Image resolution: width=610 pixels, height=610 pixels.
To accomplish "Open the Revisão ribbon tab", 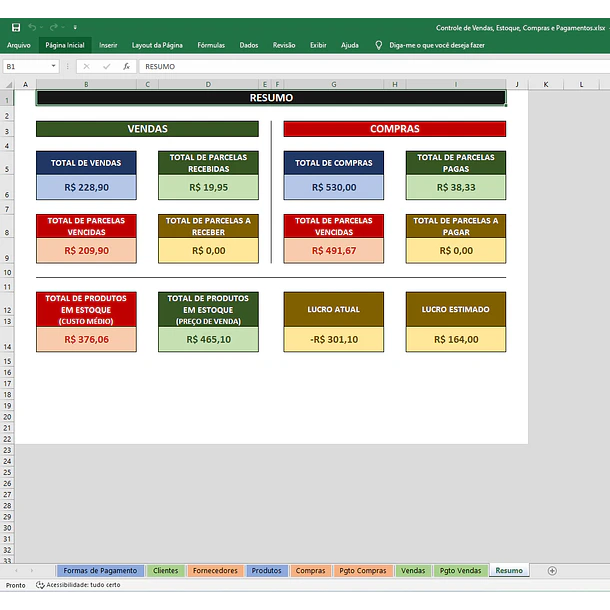I will pos(284,45).
